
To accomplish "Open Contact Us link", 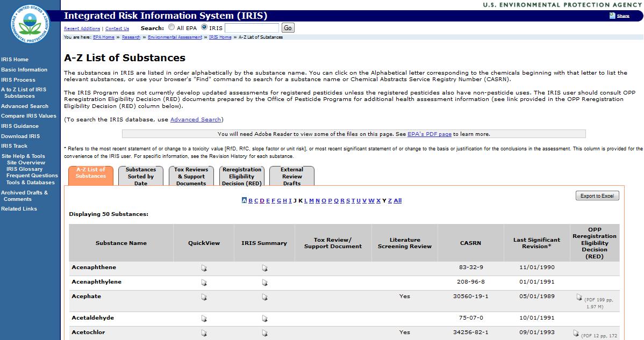I will click(117, 28).
